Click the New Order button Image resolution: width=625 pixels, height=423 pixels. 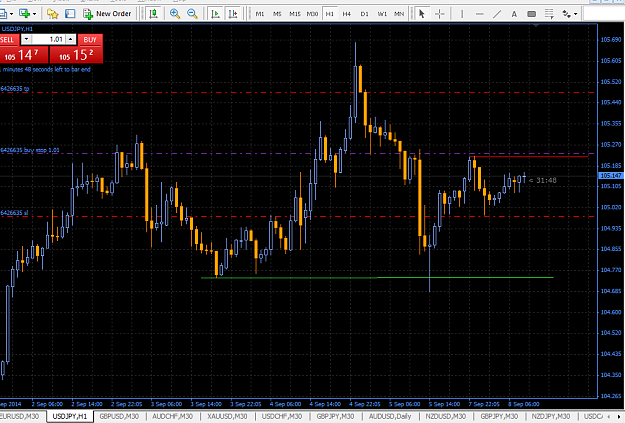pos(107,14)
